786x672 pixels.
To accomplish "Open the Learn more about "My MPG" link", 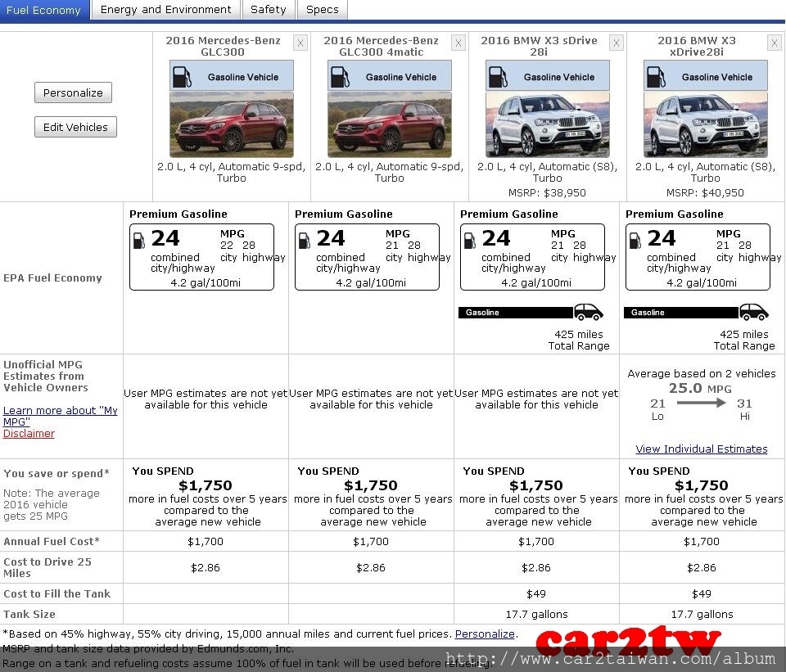I will coord(60,416).
